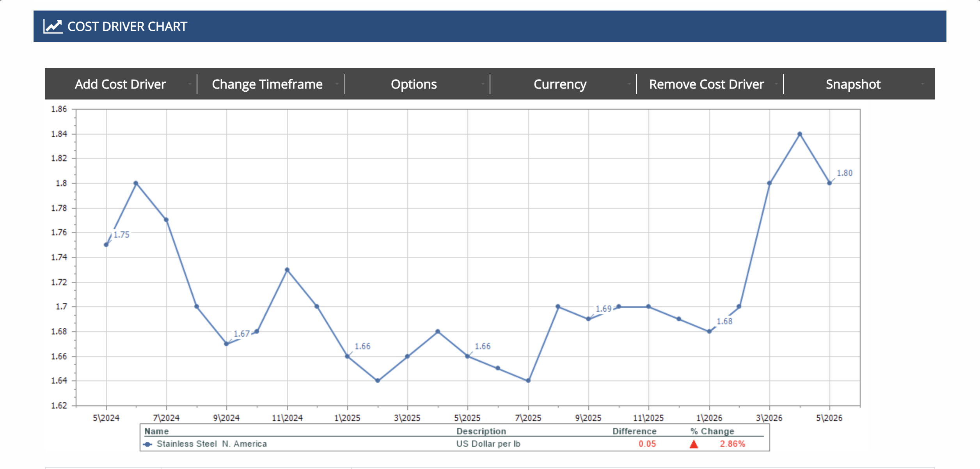Click the 1.74 y-axis label
The width and height of the screenshot is (980, 469).
pos(59,258)
